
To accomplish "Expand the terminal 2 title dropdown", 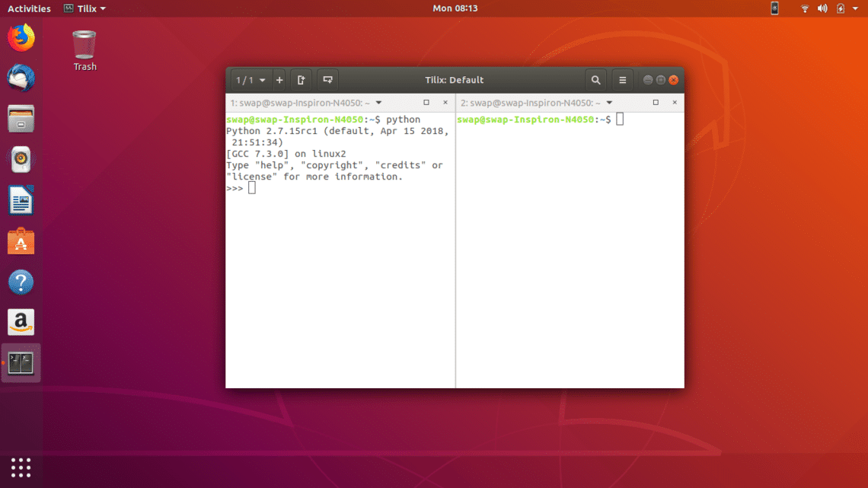I will [609, 103].
